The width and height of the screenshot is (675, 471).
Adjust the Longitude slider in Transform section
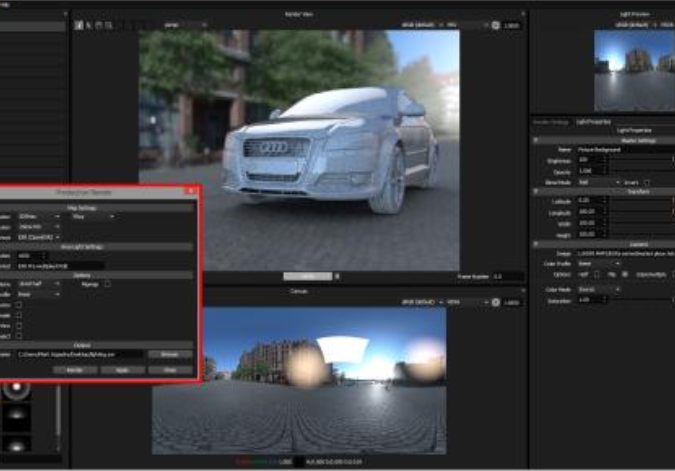click(641, 212)
